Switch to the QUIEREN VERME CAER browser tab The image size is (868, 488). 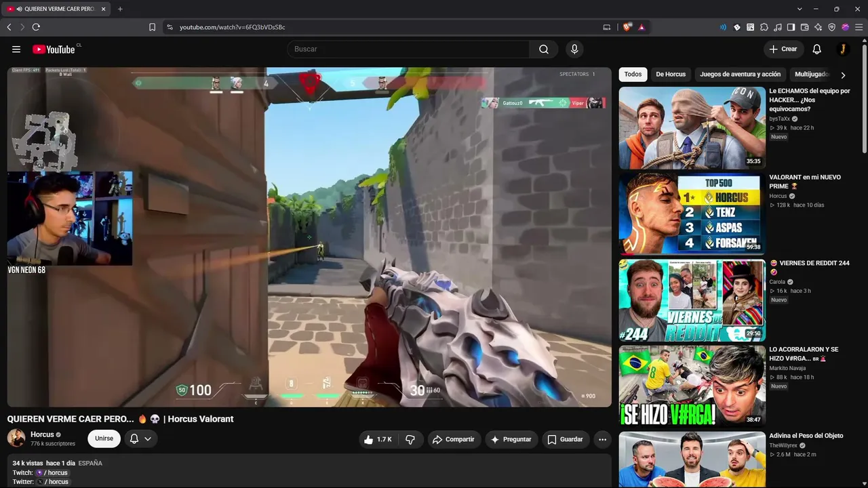point(57,9)
